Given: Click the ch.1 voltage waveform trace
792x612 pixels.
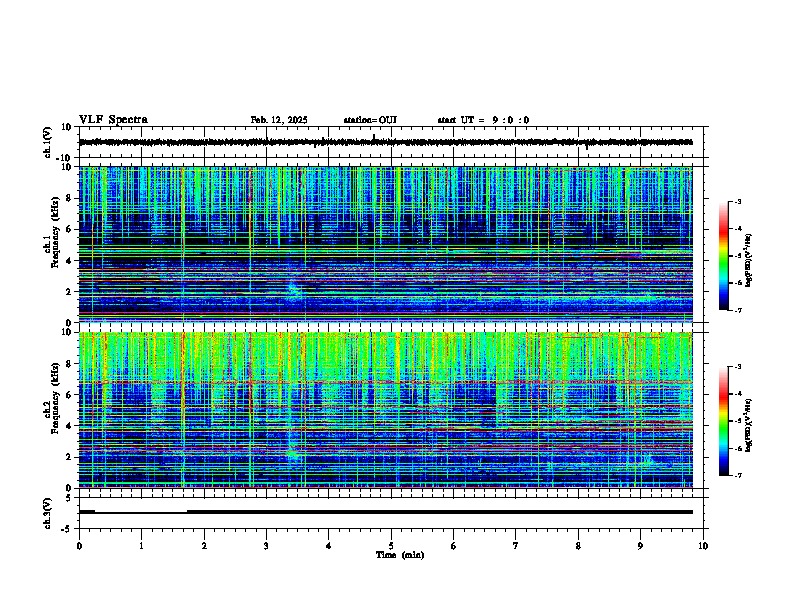Looking at the screenshot, I should click(x=385, y=142).
